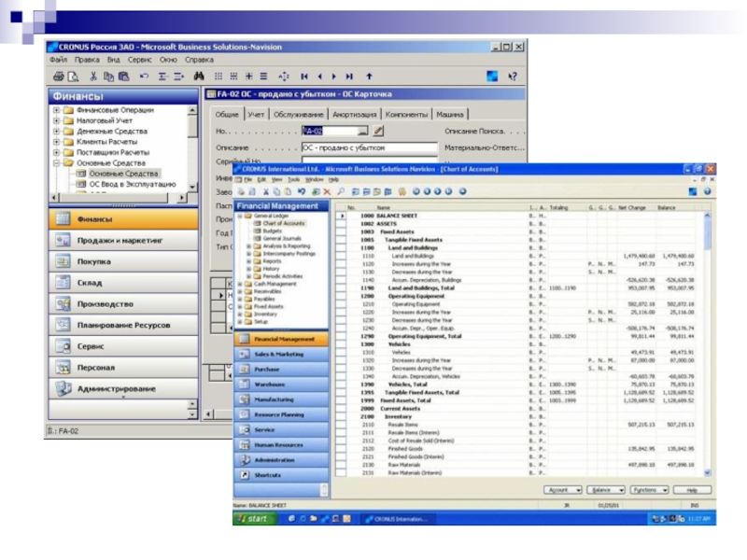Click the help icon at Chart of Accounts toolbar right

[708, 191]
